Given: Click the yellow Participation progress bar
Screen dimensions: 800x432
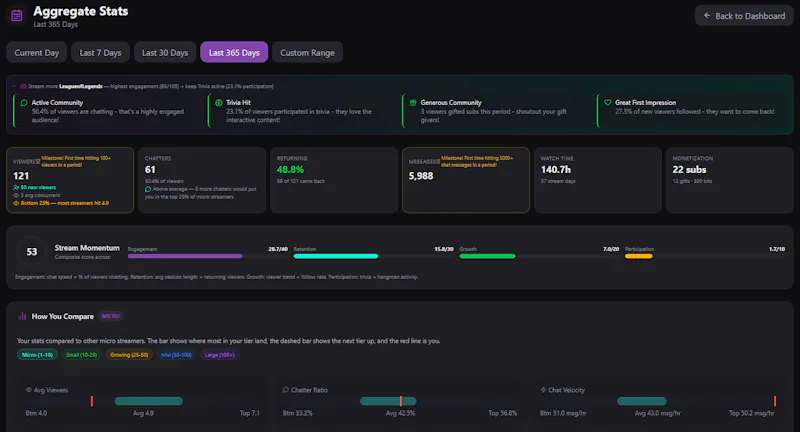Looking at the screenshot, I should 639,256.
